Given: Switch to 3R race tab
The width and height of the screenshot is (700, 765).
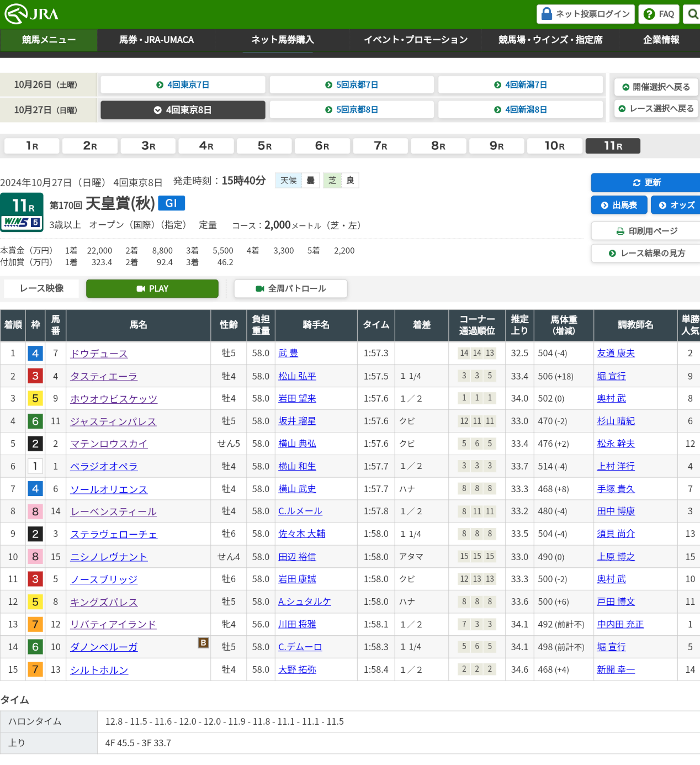Looking at the screenshot, I should click(149, 146).
